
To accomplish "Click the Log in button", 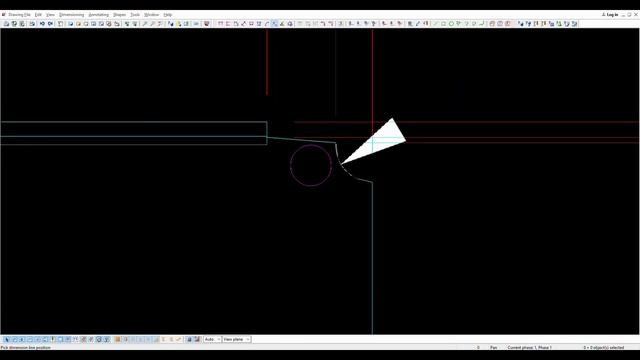I will coord(610,15).
